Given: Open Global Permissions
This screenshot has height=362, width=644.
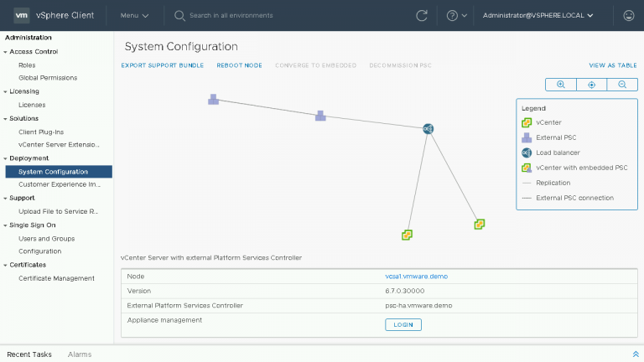Looking at the screenshot, I should click(x=48, y=78).
